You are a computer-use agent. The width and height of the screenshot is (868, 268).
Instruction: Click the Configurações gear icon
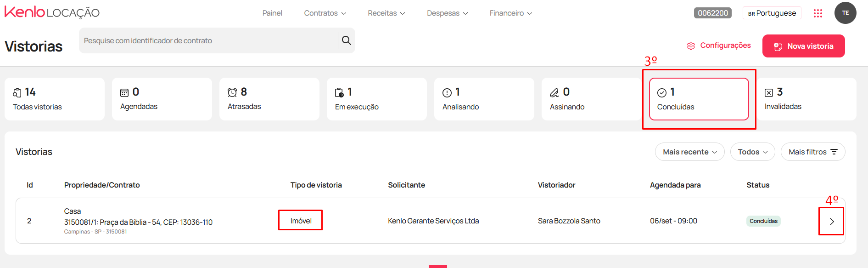pyautogui.click(x=691, y=46)
